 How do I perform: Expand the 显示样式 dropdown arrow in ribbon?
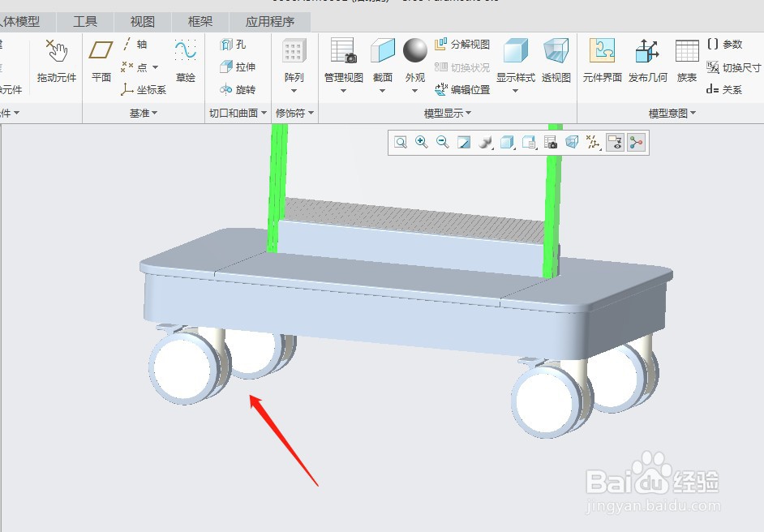(515, 91)
